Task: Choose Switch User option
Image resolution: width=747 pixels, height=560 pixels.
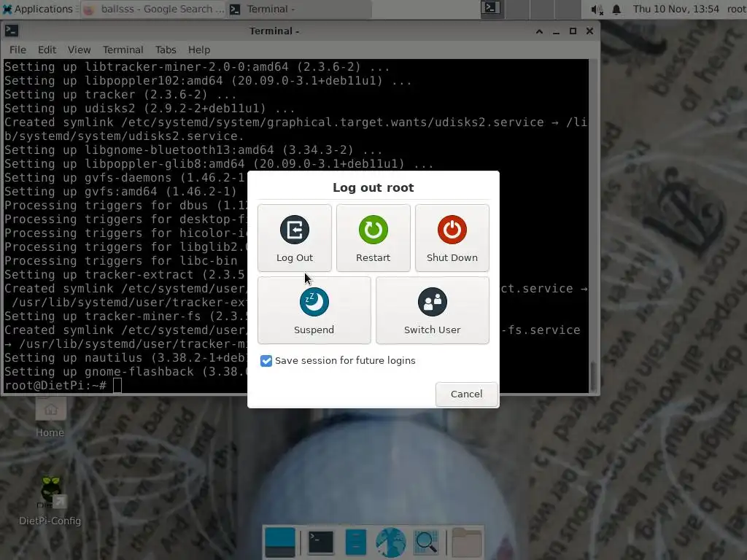Action: (432, 310)
